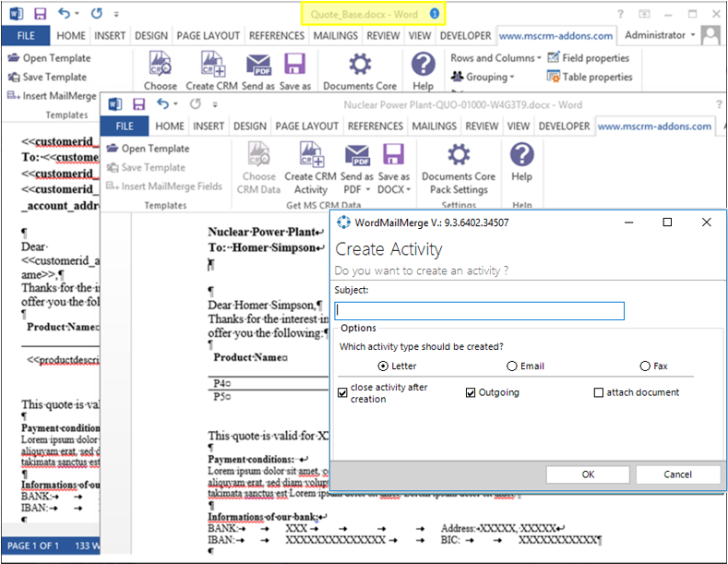The height and width of the screenshot is (564, 728).
Task: Open FILE tab in back Word window
Action: [x=26, y=36]
